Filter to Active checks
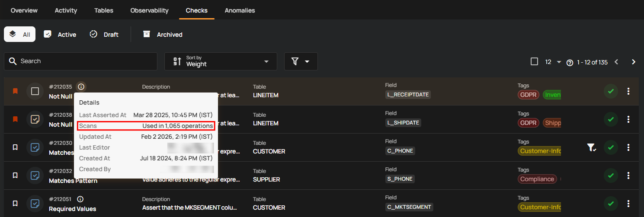This screenshot has width=644, height=217. (x=60, y=34)
